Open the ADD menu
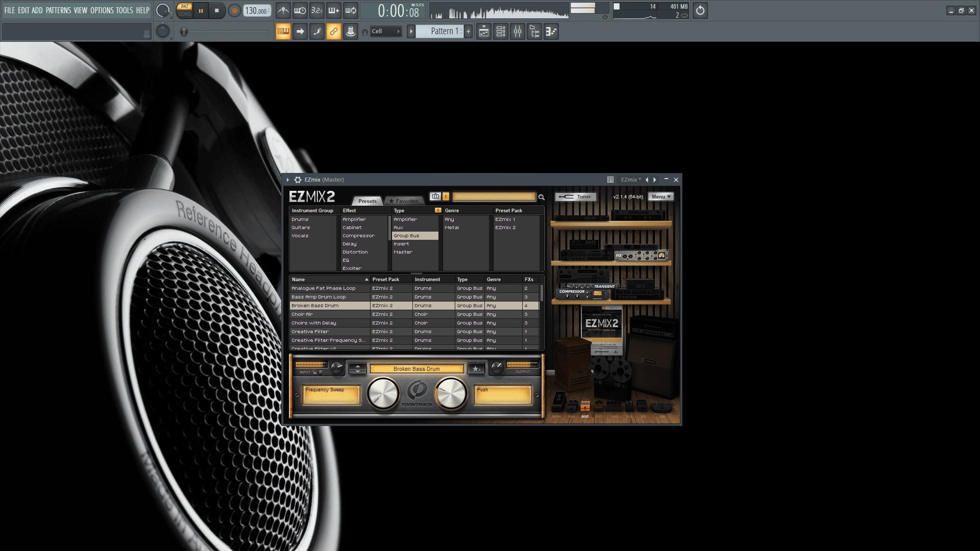This screenshot has width=980, height=551. pyautogui.click(x=37, y=10)
